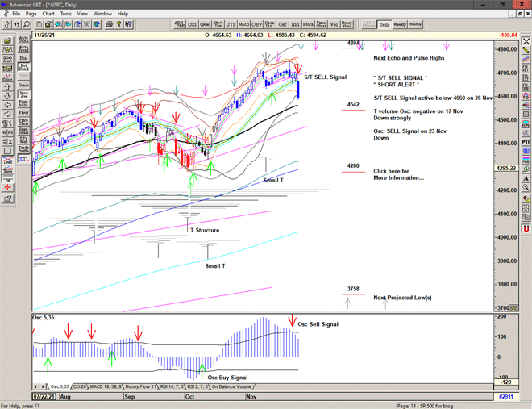This screenshot has width=532, height=409.
Task: Switch chart to Weekly timeframe
Action: click(399, 24)
